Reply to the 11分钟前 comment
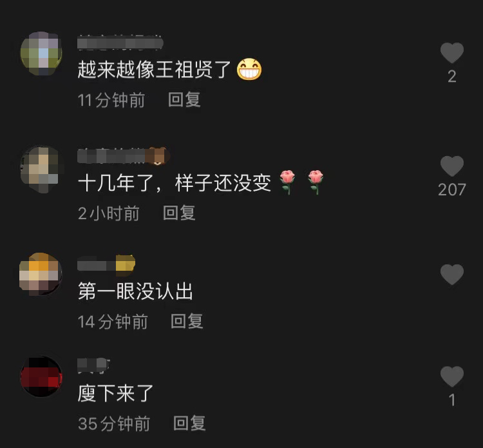The image size is (483, 448). pos(184,100)
